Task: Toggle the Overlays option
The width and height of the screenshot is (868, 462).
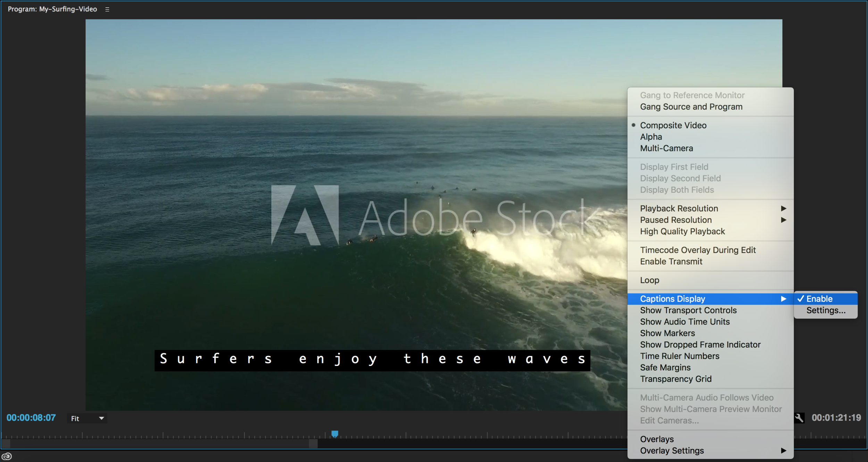Action: point(710,439)
